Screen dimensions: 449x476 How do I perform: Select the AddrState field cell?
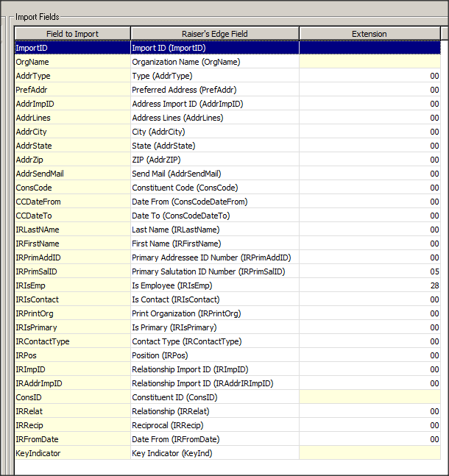(73, 146)
